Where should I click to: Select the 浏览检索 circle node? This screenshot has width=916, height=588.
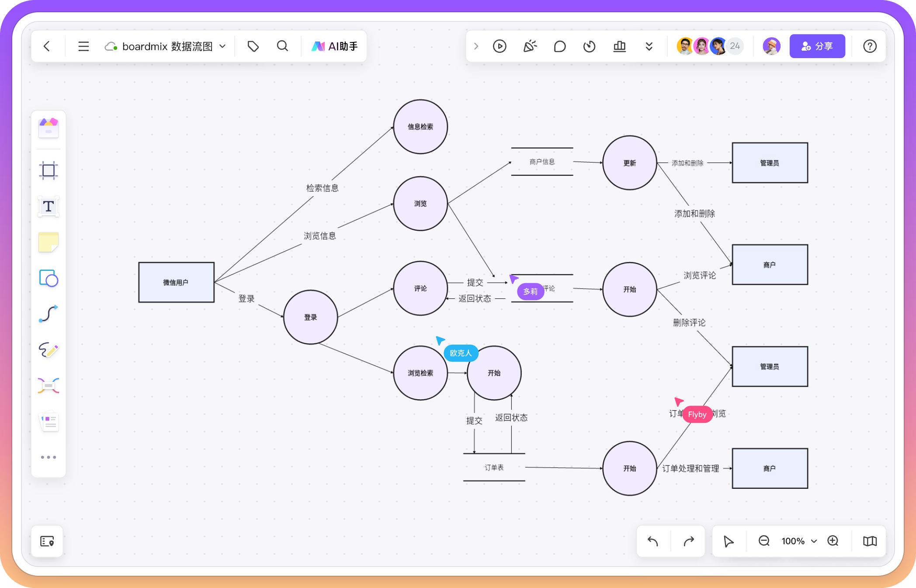pos(420,373)
